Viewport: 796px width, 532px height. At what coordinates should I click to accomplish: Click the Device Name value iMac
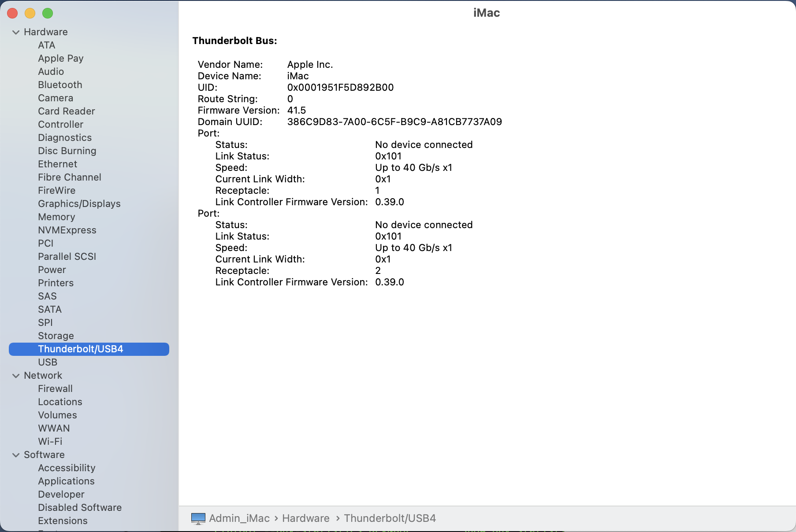(x=298, y=76)
